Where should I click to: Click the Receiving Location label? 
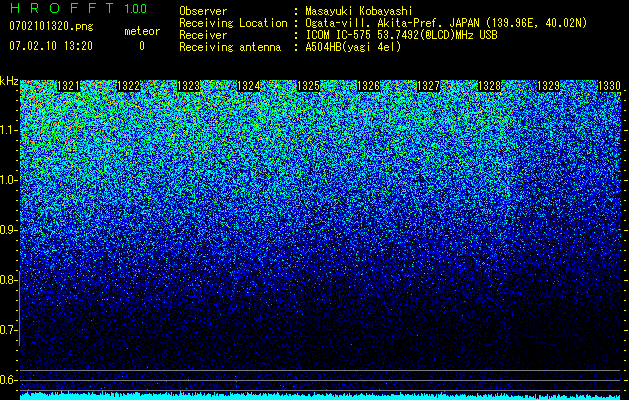[233, 23]
